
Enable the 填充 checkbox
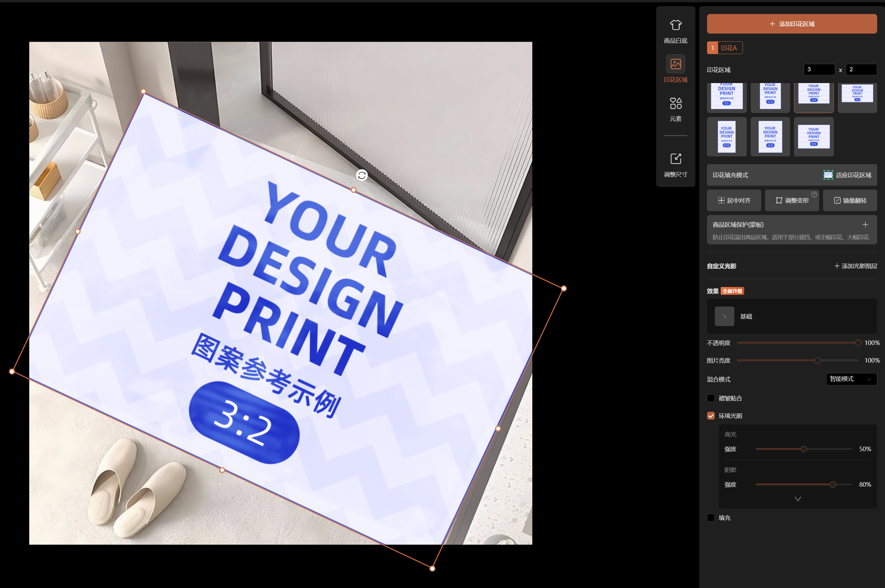[711, 518]
